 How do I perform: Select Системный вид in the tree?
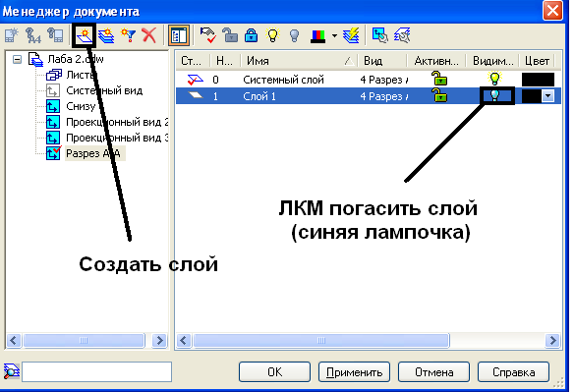pyautogui.click(x=104, y=90)
